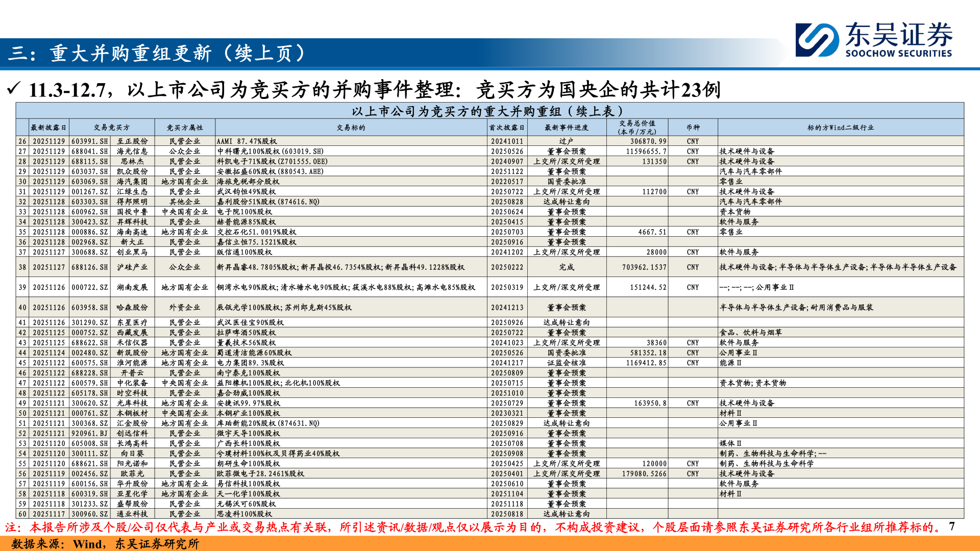Click the value 703962.1537

tap(645, 267)
